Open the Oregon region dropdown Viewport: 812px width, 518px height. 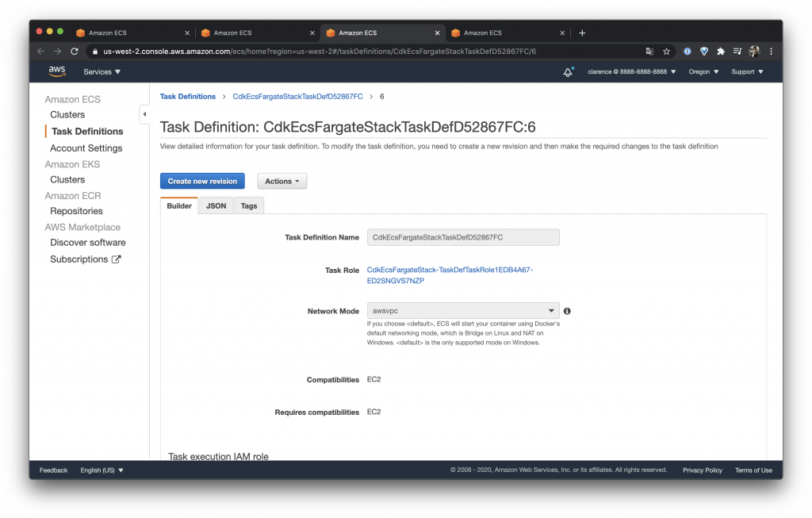click(x=703, y=72)
